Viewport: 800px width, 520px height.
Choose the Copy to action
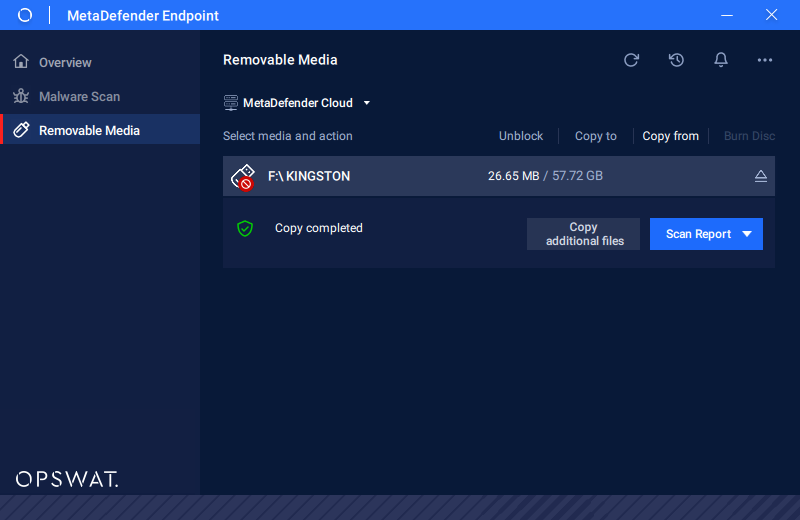[595, 136]
